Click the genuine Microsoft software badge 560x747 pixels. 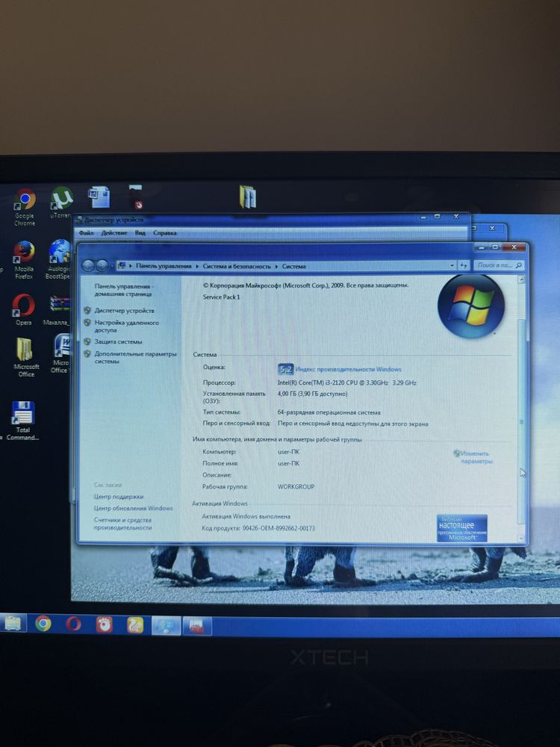click(x=461, y=528)
